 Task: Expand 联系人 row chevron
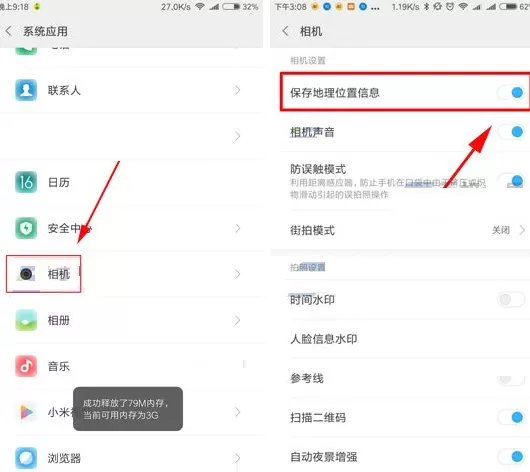238,90
